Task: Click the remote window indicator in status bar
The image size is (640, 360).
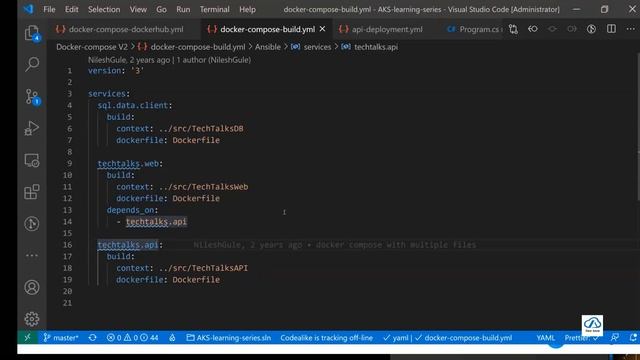Action: (x=27, y=338)
